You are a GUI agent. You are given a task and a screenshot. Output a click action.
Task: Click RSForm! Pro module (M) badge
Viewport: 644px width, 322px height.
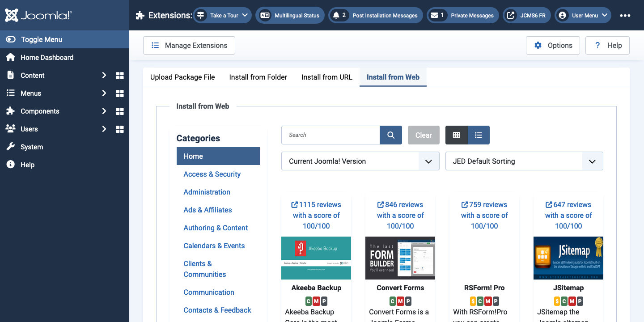pos(488,301)
